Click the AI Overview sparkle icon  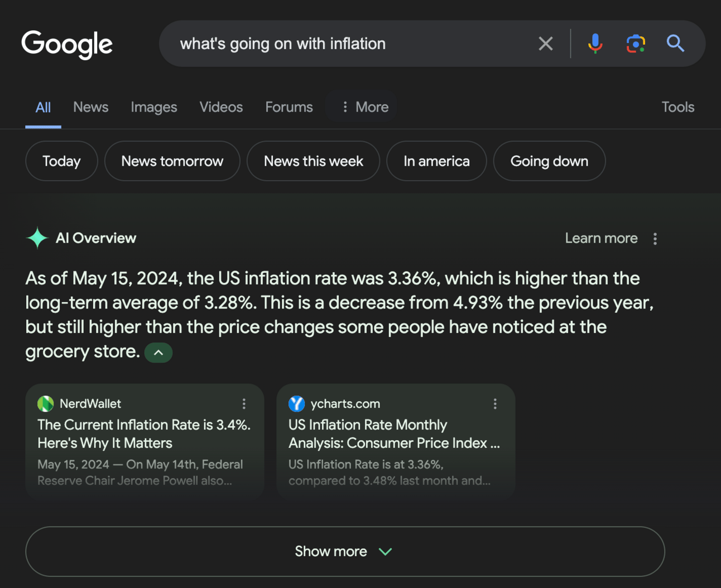coord(37,238)
